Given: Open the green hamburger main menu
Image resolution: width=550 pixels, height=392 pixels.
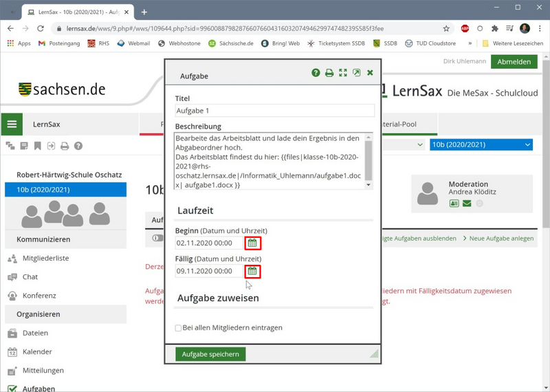Looking at the screenshot, I should (12, 124).
